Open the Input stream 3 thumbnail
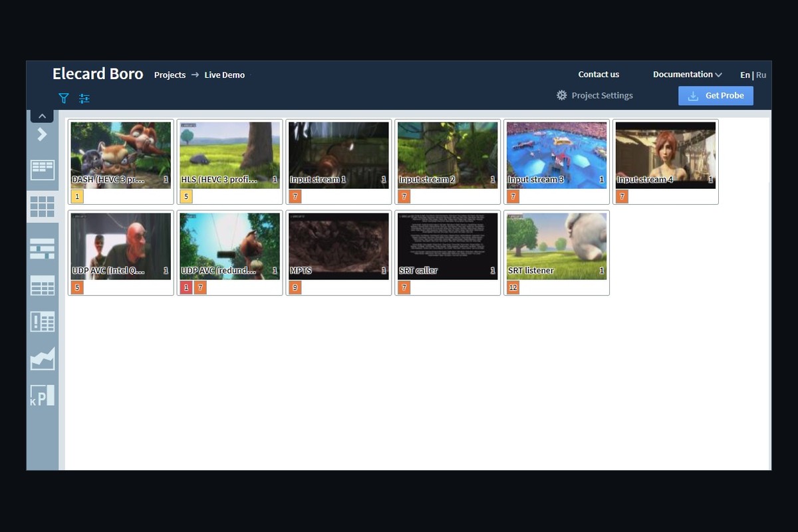Viewport: 798px width, 532px height. (557, 155)
